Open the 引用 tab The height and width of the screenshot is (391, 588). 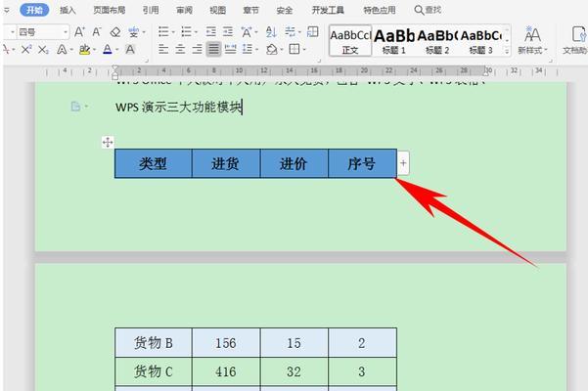(151, 10)
